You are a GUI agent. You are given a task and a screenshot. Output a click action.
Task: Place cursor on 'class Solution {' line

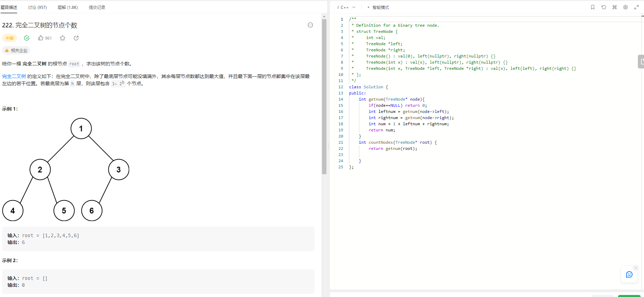coord(368,87)
